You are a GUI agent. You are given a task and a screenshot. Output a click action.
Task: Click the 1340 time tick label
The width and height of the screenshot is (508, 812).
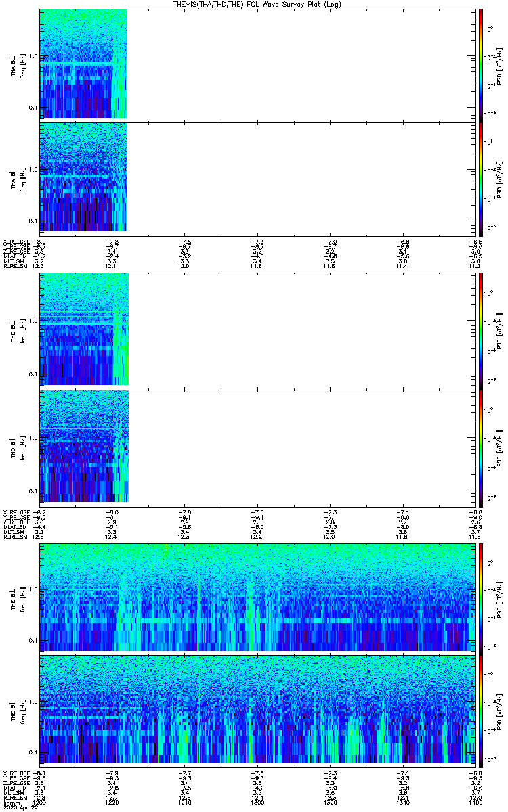(x=402, y=803)
